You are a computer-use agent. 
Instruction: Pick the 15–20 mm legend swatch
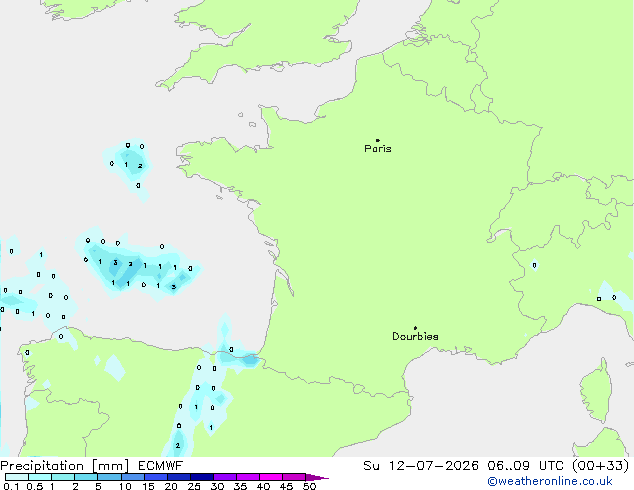[x=156, y=477]
